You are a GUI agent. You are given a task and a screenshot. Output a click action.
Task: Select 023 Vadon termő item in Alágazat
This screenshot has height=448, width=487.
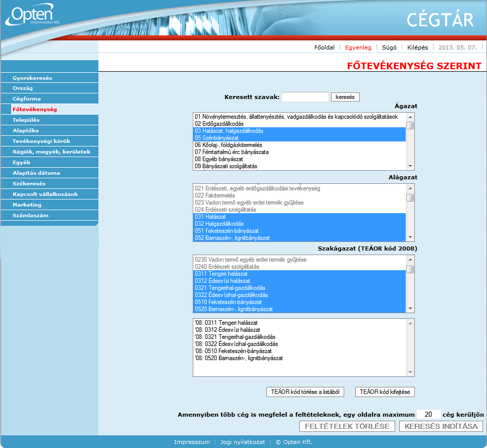pos(299,203)
